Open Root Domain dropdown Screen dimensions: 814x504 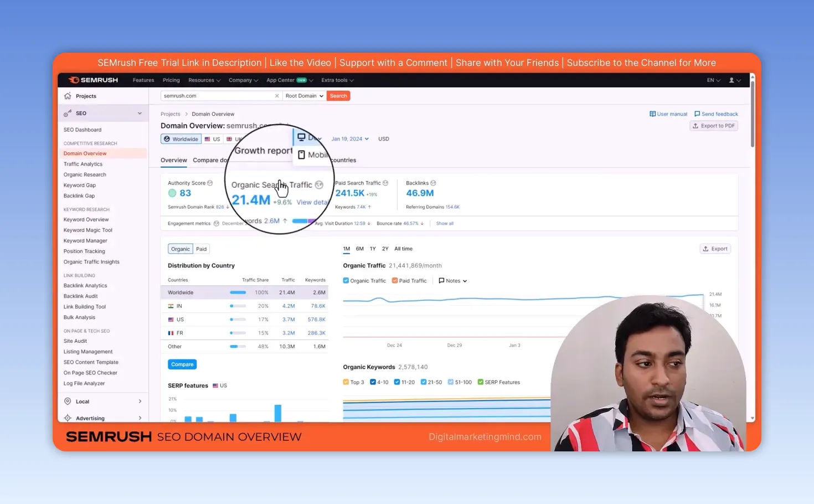click(x=304, y=96)
